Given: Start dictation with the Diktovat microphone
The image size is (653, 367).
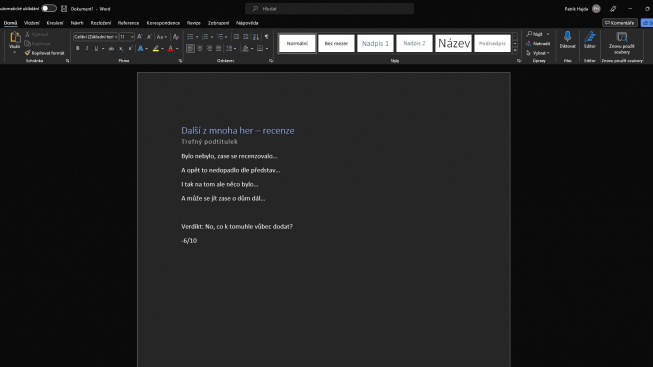Looking at the screenshot, I should point(567,40).
